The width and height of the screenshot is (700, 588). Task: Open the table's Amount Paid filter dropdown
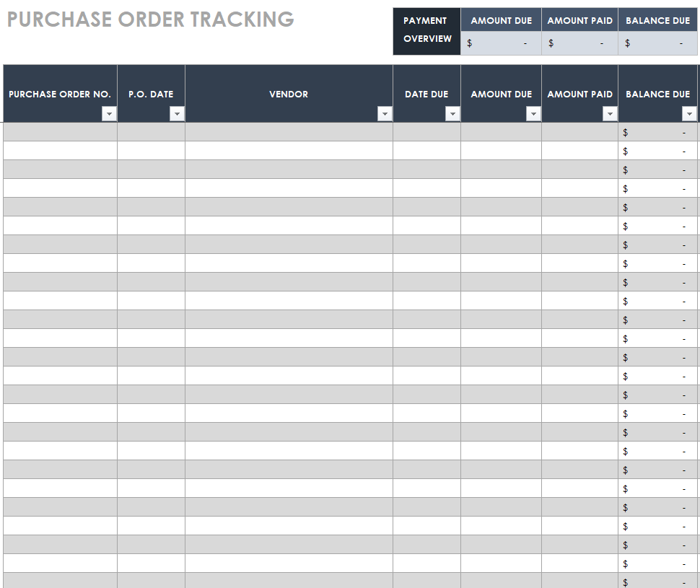click(x=610, y=114)
